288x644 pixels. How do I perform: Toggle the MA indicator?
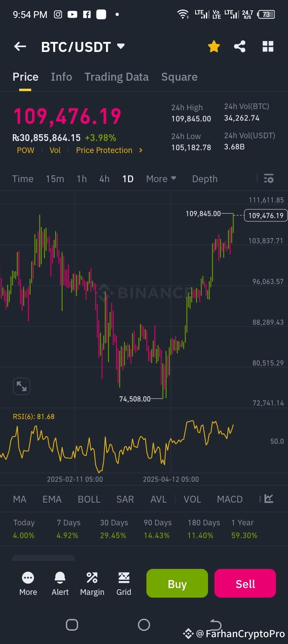(x=20, y=499)
